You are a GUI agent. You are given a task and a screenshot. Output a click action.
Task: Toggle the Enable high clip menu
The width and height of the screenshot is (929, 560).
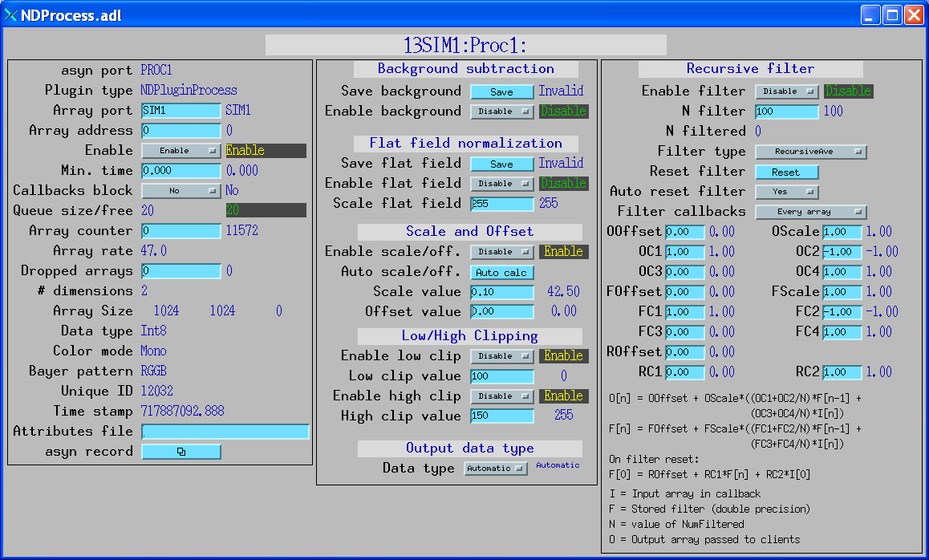[501, 396]
